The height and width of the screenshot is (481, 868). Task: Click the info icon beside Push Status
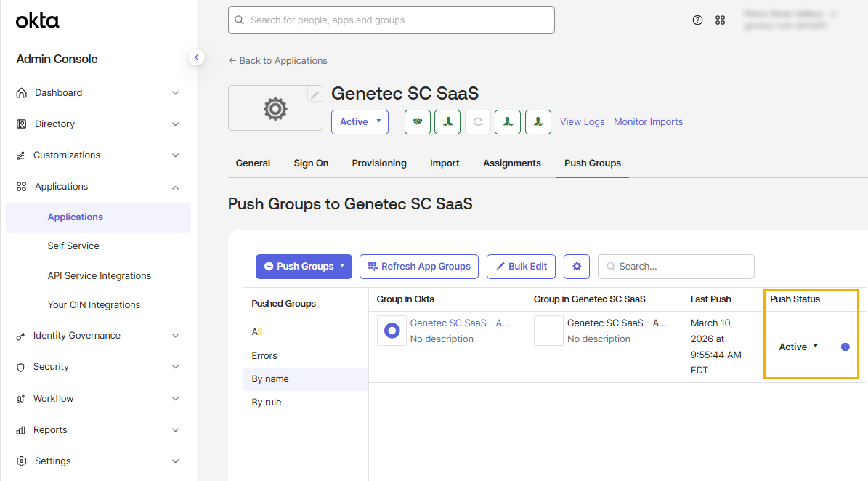point(845,347)
